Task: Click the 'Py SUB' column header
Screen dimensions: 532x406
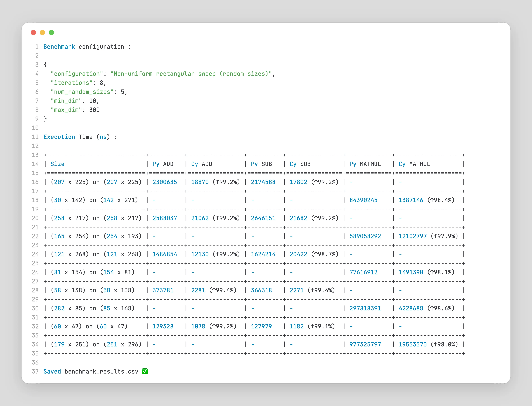Action: pos(261,164)
